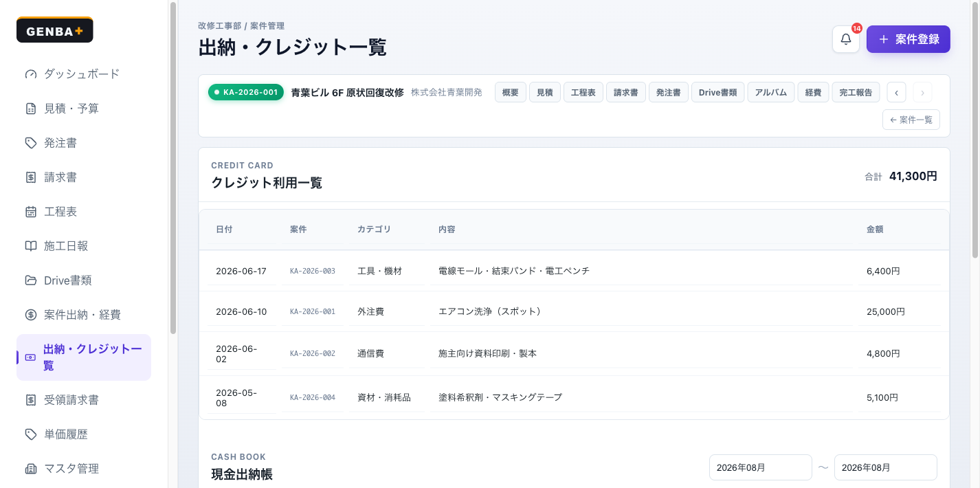Open the 完工報告 project tab

click(x=856, y=92)
